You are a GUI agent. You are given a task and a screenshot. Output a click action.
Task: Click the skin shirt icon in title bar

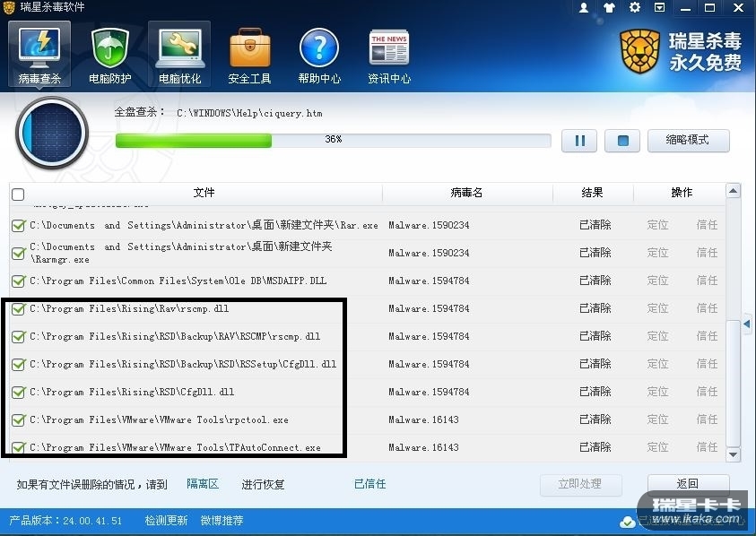609,8
